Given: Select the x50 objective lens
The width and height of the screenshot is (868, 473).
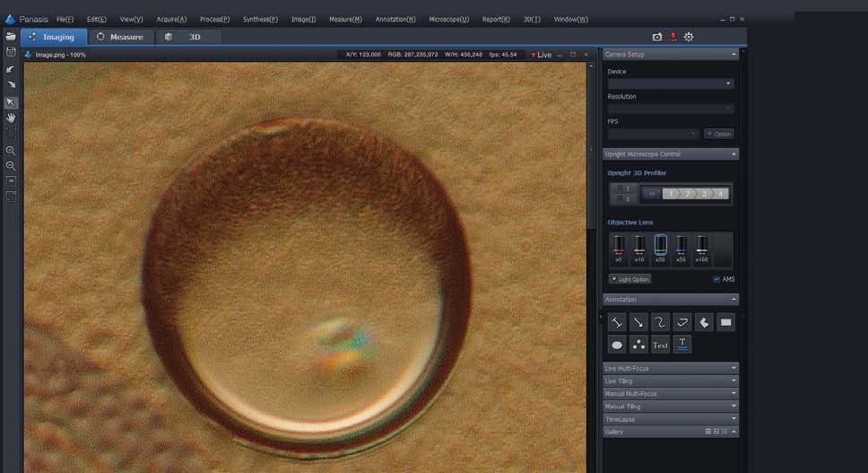Looking at the screenshot, I should [x=681, y=247].
